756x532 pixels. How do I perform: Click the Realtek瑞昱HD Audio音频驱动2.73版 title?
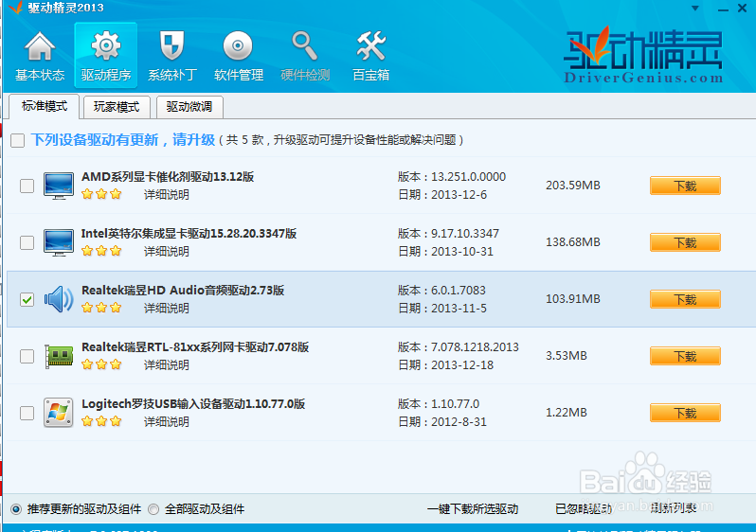click(x=183, y=291)
